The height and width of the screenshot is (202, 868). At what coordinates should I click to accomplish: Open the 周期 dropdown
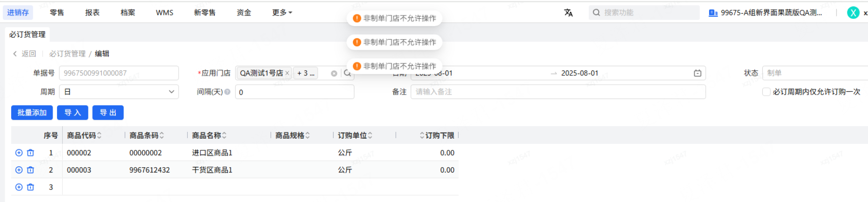pos(119,92)
